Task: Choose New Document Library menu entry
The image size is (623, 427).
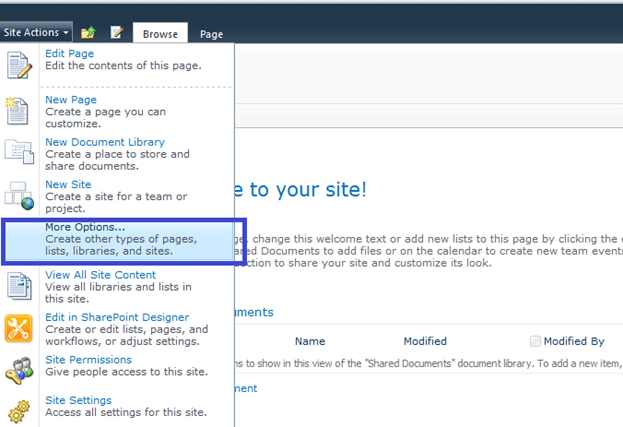Action: [x=105, y=142]
